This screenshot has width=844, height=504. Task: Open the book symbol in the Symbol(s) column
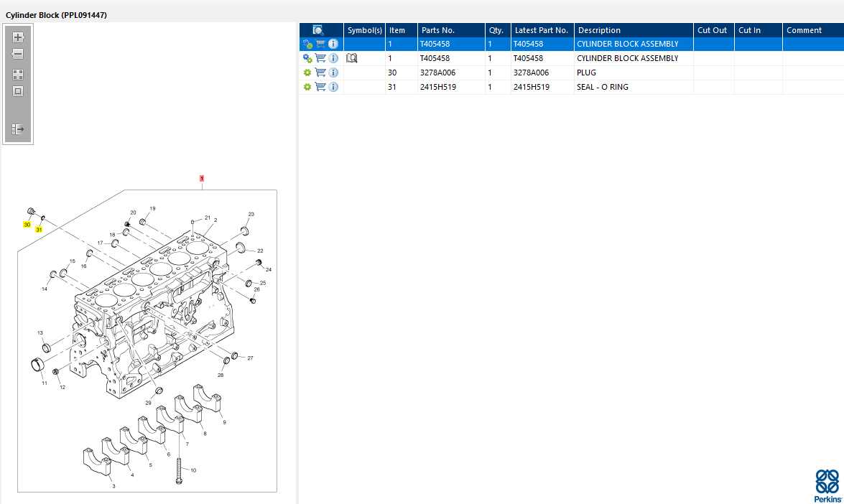click(x=351, y=58)
